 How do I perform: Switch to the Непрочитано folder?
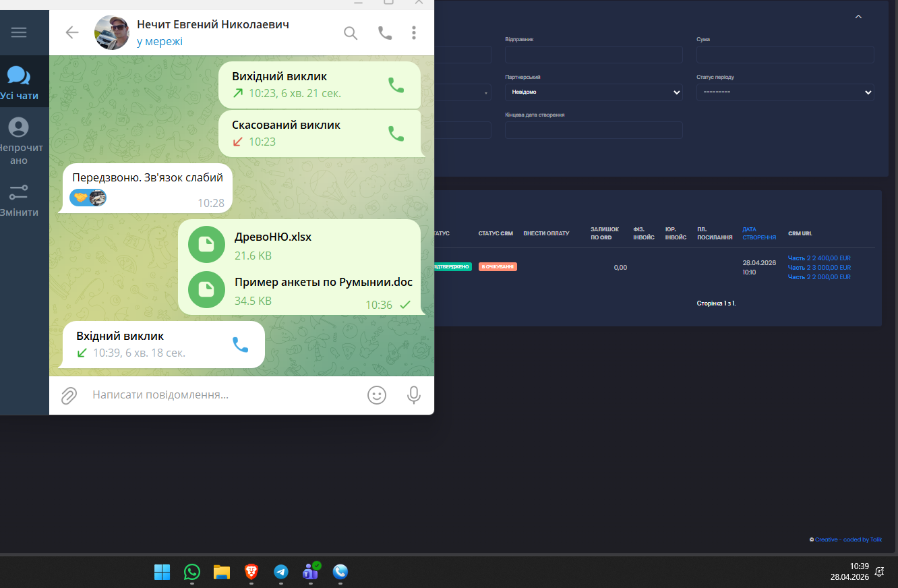point(19,141)
